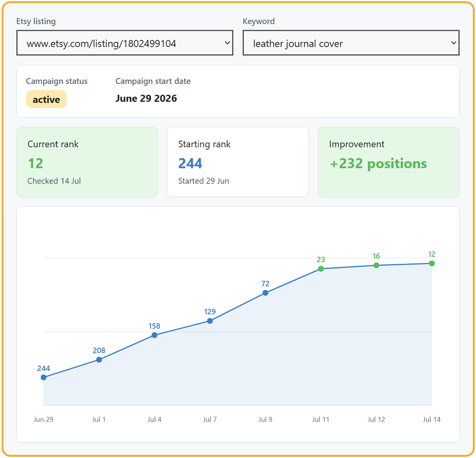Click the Jul 11 axis label
Screen dimensions: 476x458
pos(321,419)
